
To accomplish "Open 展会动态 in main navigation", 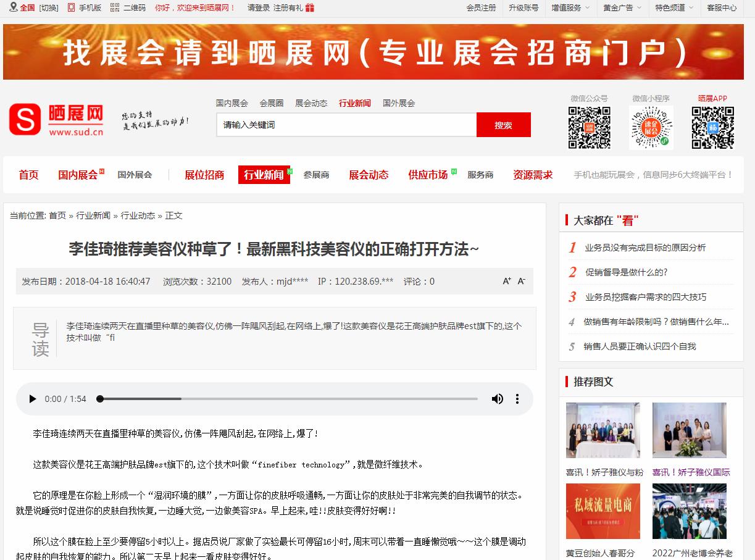I will point(369,175).
